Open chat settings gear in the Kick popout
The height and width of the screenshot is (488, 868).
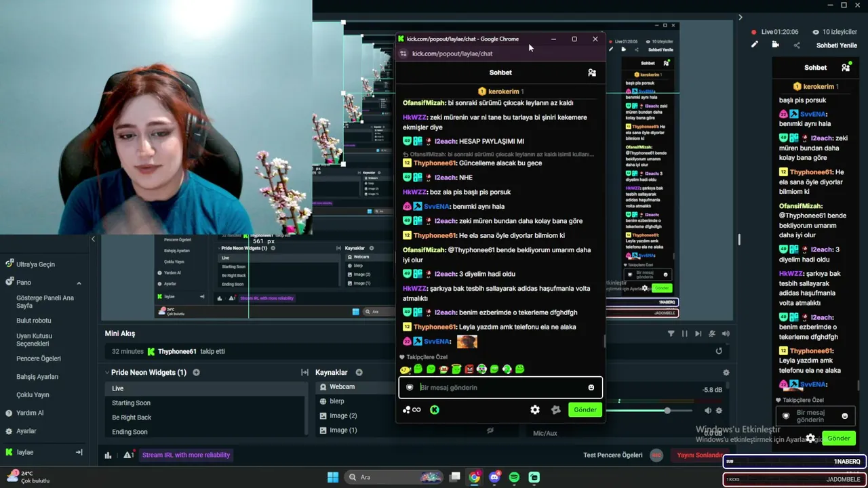[x=535, y=409]
